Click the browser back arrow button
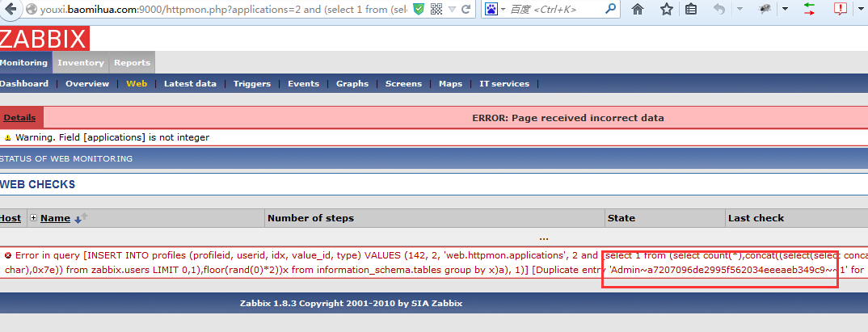 tap(12, 8)
